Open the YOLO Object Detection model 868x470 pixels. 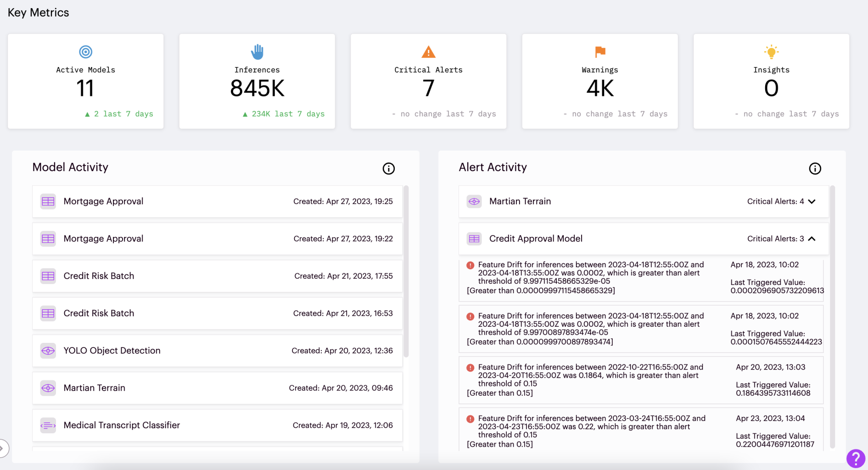[x=217, y=351]
